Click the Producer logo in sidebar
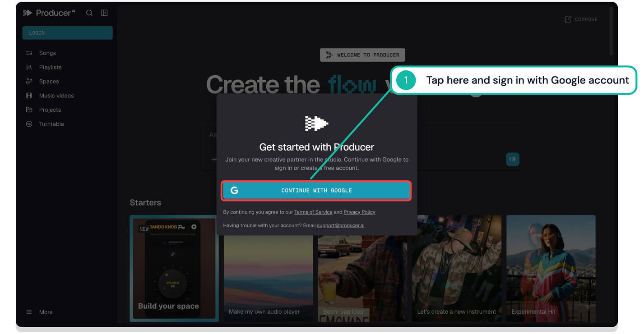This screenshot has width=644, height=334. click(49, 13)
